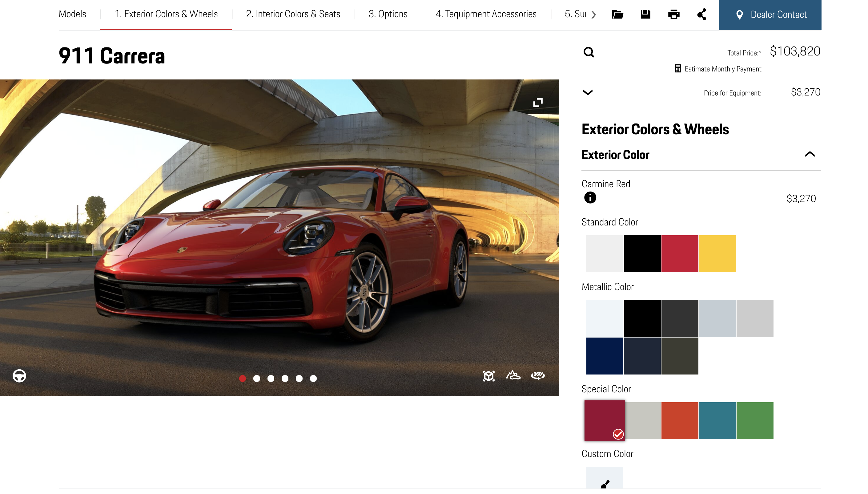Open interior view with steering wheel icon
Viewport: 868px width, 494px height.
click(19, 376)
